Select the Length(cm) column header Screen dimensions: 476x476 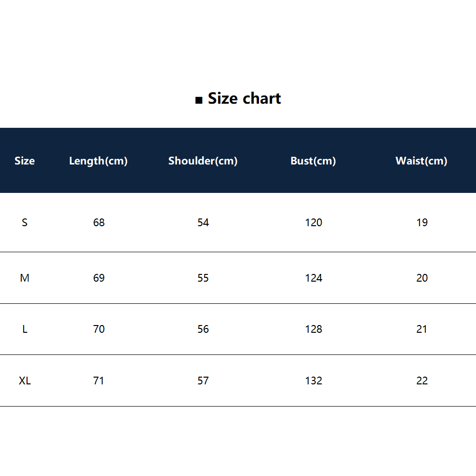(x=98, y=161)
